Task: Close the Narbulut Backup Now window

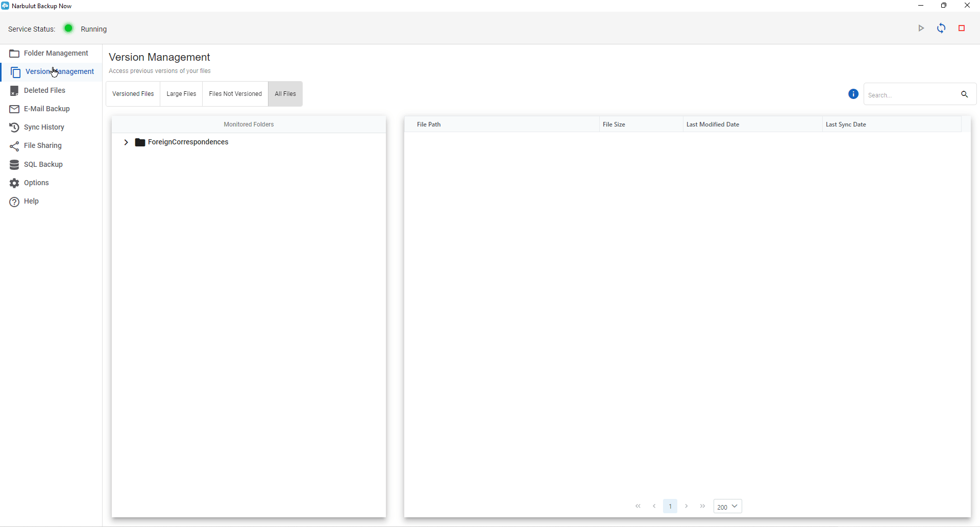Action: [x=967, y=6]
